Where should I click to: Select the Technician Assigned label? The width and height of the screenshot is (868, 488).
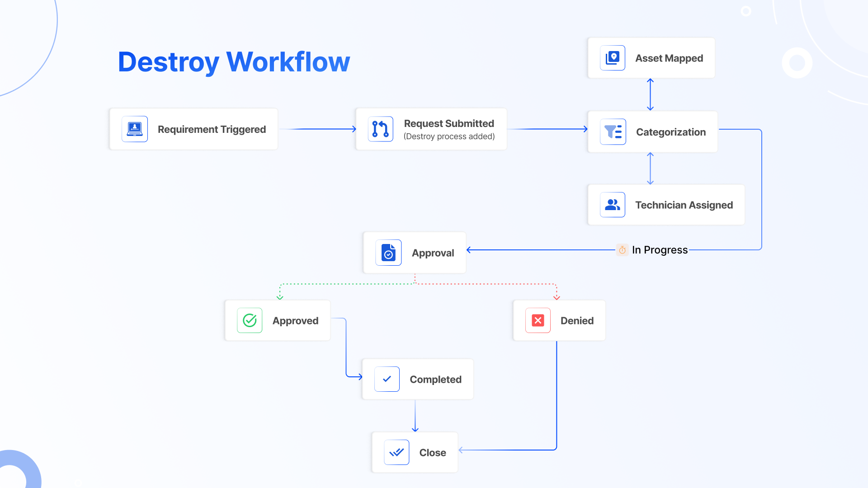click(x=684, y=205)
